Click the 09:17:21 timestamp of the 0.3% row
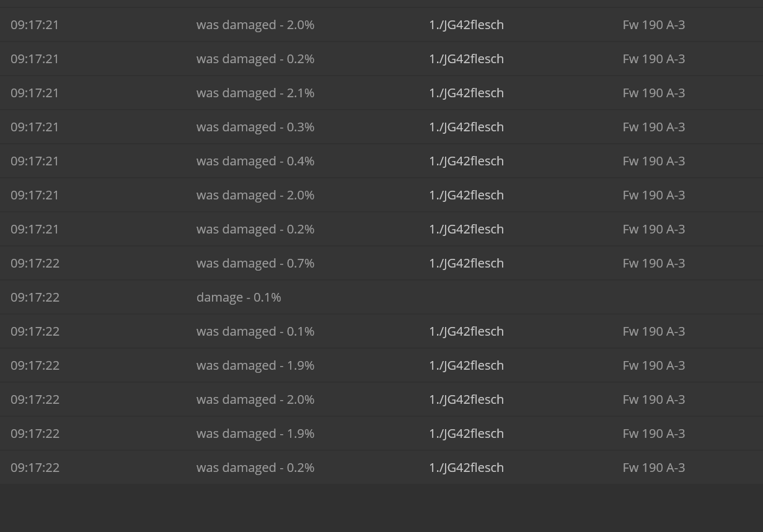This screenshot has width=763, height=532. [35, 127]
